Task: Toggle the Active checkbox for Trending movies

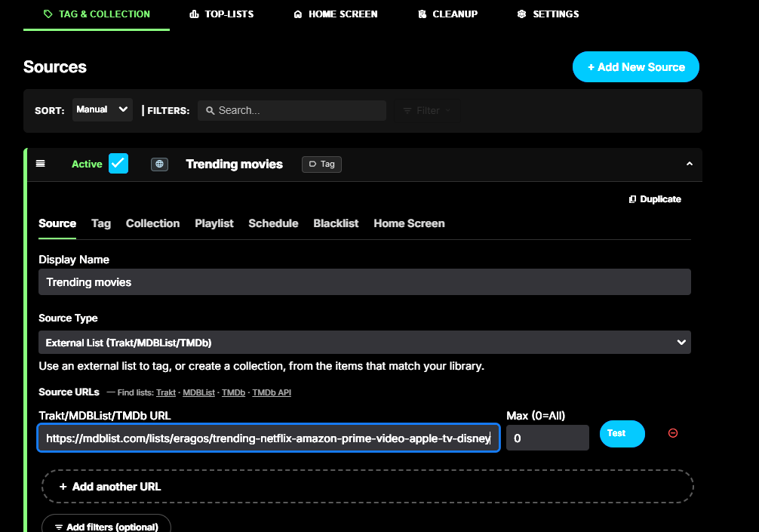Action: [118, 164]
